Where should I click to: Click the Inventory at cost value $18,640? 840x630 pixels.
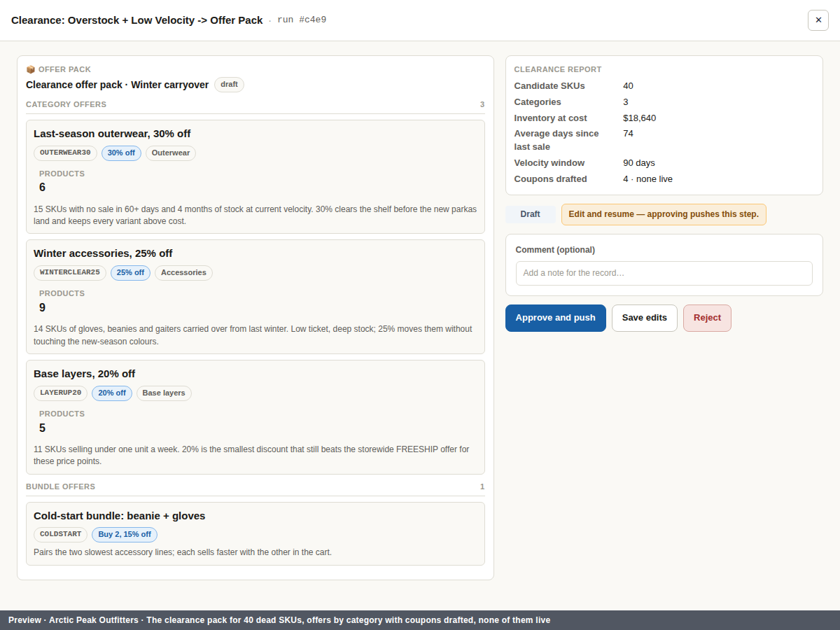(639, 118)
